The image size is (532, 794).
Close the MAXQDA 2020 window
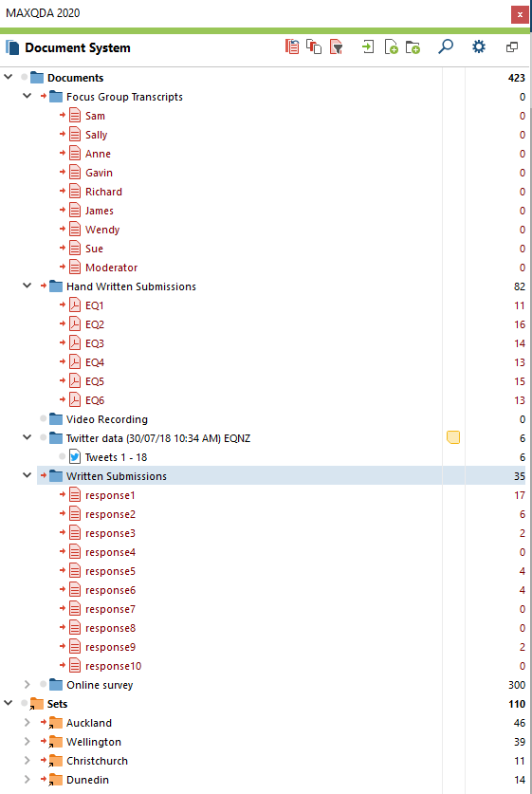tap(520, 14)
